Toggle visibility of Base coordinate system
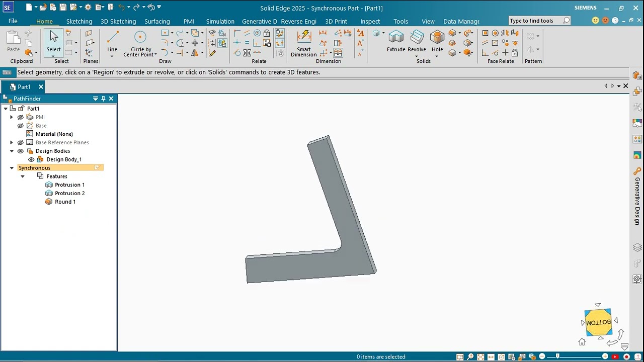The height and width of the screenshot is (362, 644). (x=21, y=126)
